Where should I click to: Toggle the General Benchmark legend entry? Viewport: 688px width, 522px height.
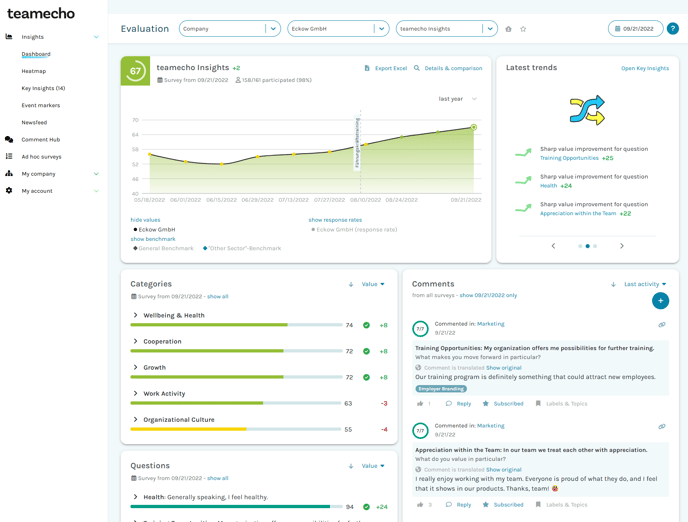[163, 248]
